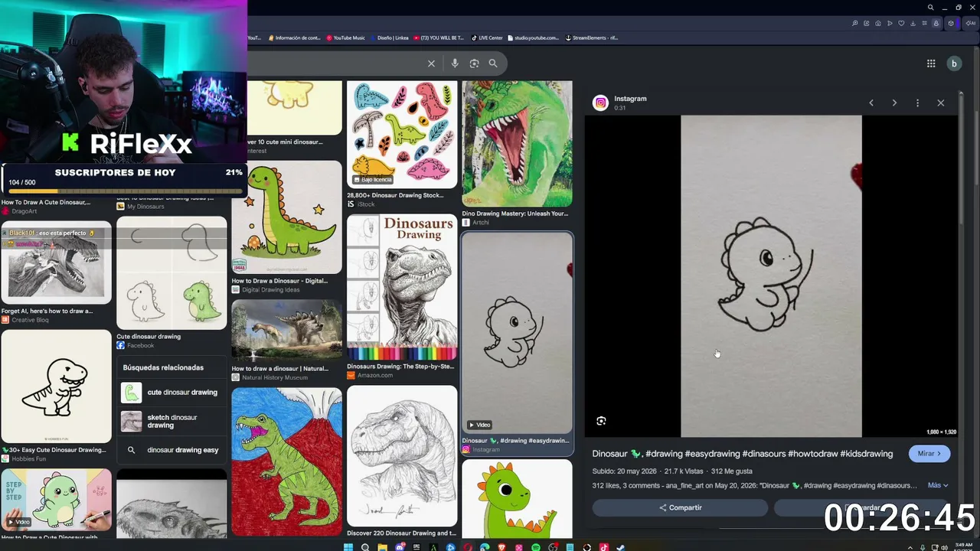Open the Información de cont... bookmark
The image size is (980, 551).
(x=294, y=37)
